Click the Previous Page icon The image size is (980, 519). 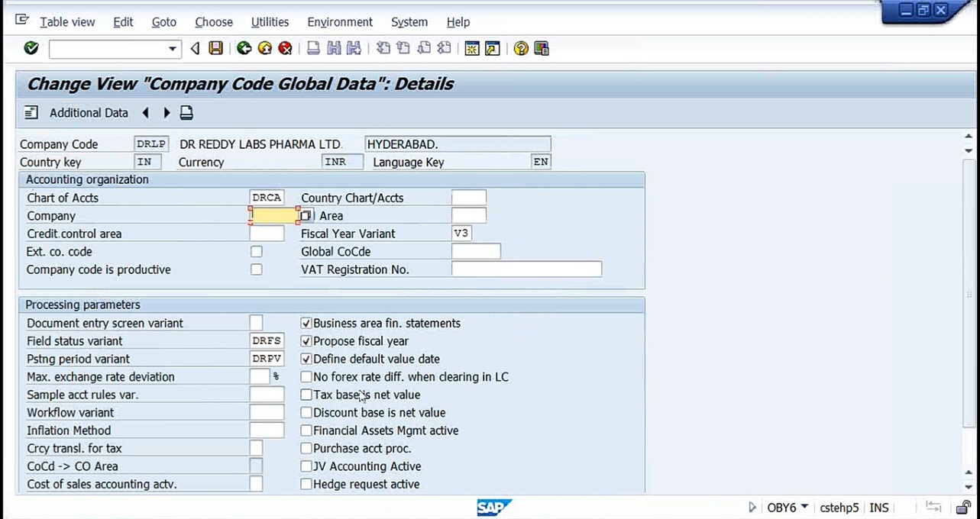(403, 48)
